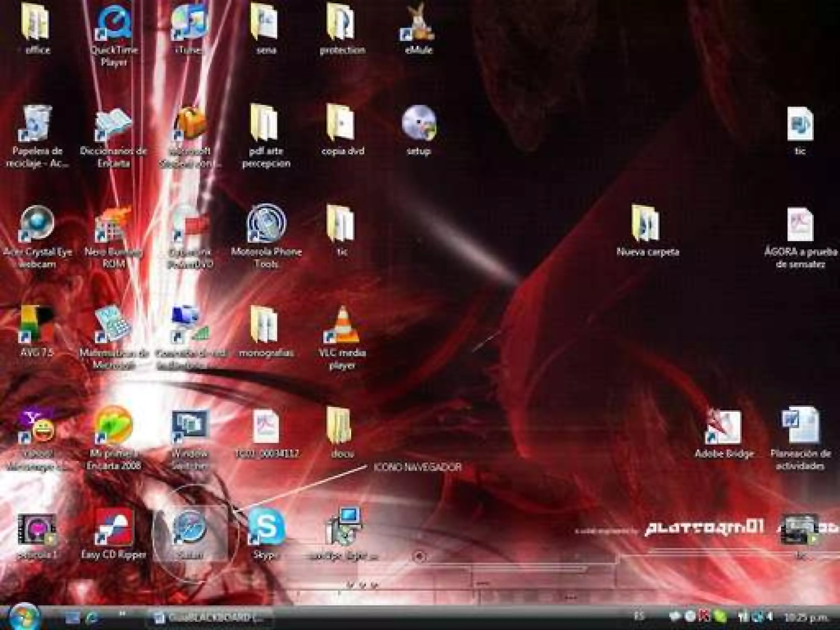Switch to GuiaBLACKBOARD taskbar window
The image size is (840, 630).
[x=209, y=617]
